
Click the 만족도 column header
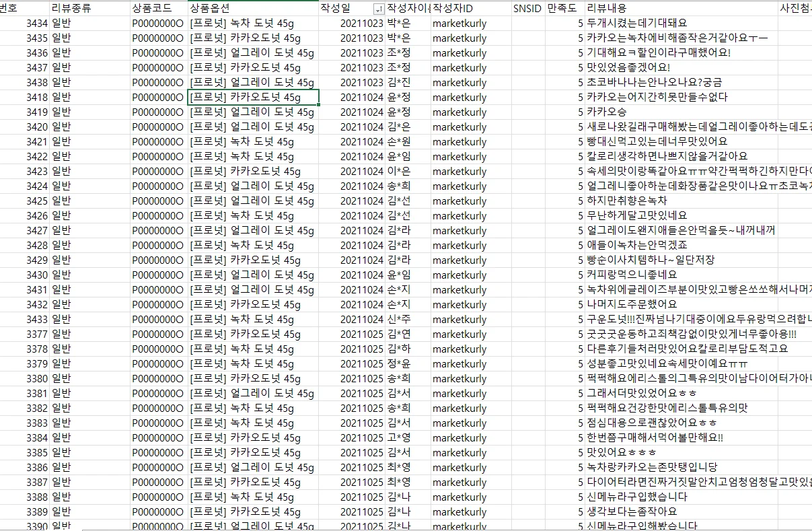[562, 8]
